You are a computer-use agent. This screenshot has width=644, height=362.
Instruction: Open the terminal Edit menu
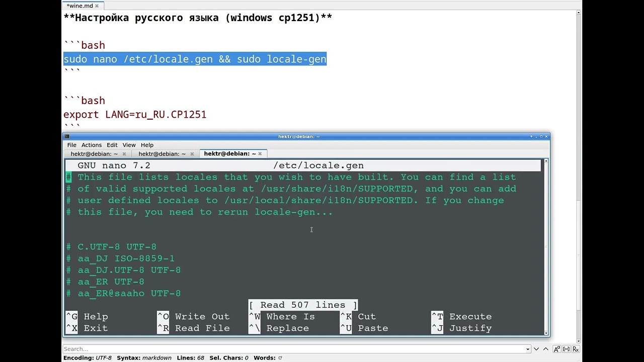tap(112, 145)
